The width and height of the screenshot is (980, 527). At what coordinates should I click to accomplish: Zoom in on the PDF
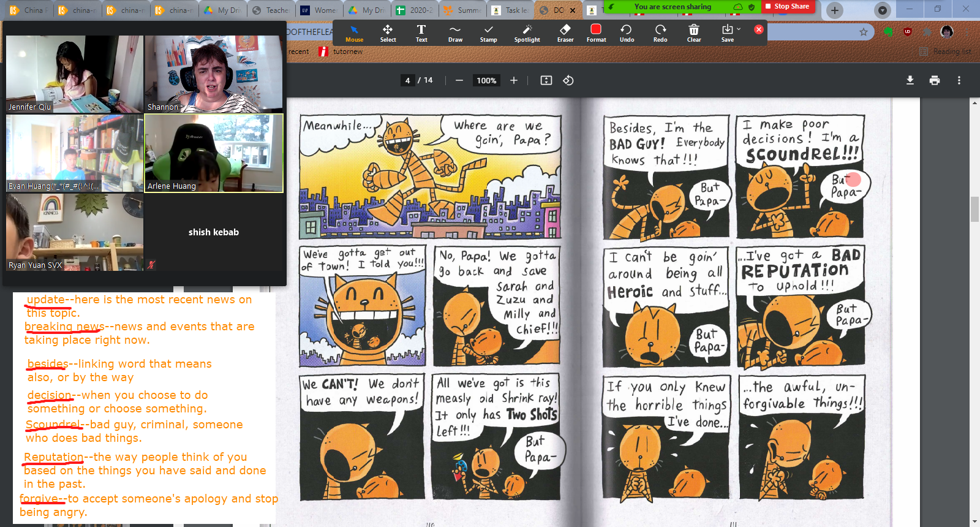point(514,80)
